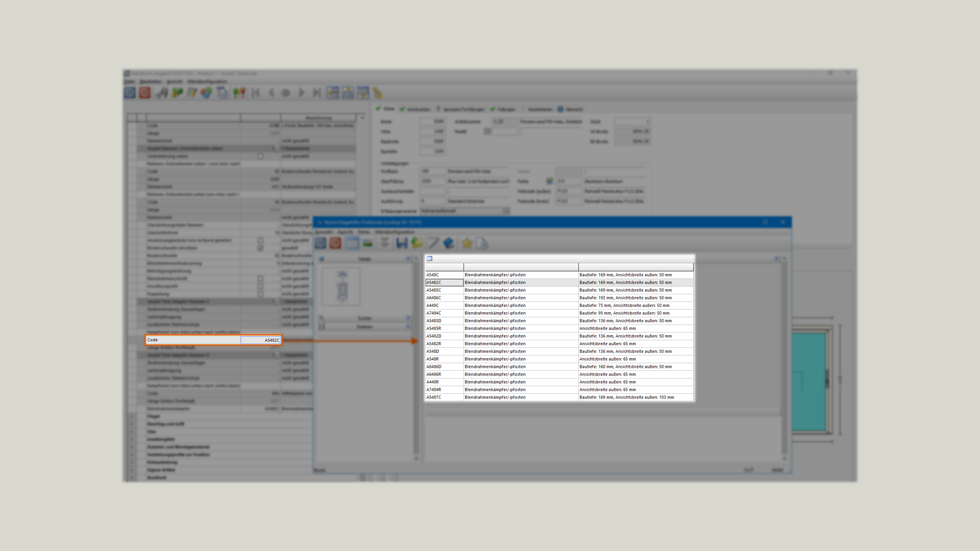Click the 'Bautiefe: 193 mm' description cell

point(636,297)
